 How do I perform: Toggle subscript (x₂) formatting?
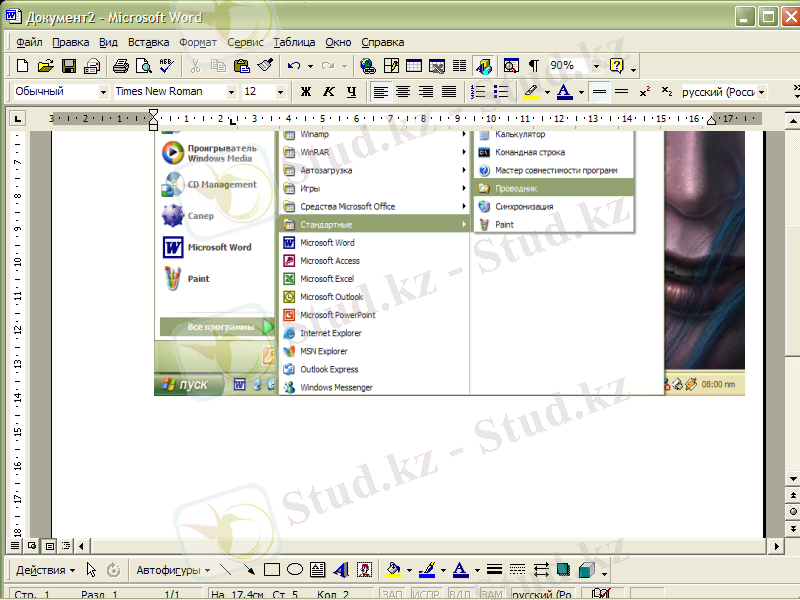click(x=667, y=92)
